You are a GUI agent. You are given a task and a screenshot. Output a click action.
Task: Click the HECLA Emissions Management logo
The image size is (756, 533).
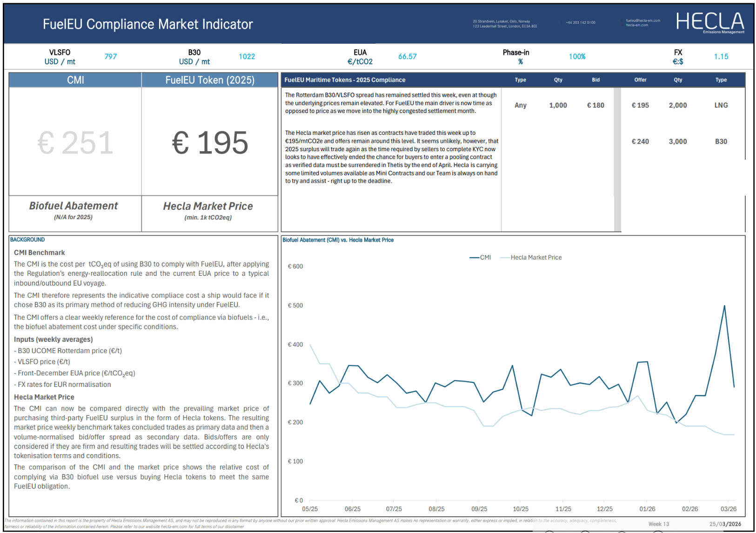tap(710, 23)
